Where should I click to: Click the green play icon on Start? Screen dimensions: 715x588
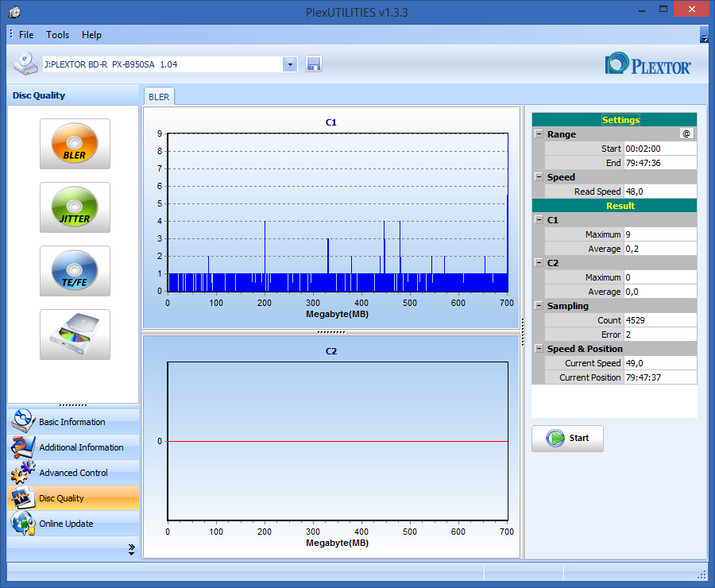[x=555, y=438]
